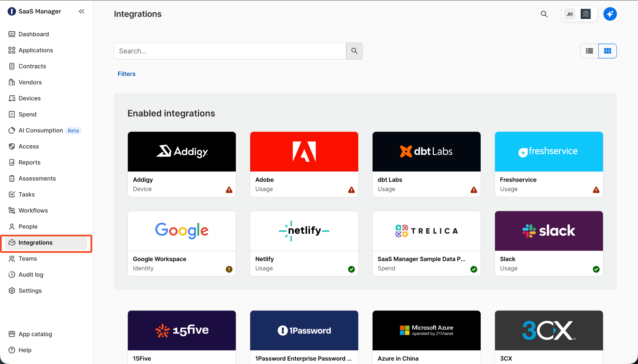Open the Azure in China card
The height and width of the screenshot is (364, 638).
pos(426,337)
